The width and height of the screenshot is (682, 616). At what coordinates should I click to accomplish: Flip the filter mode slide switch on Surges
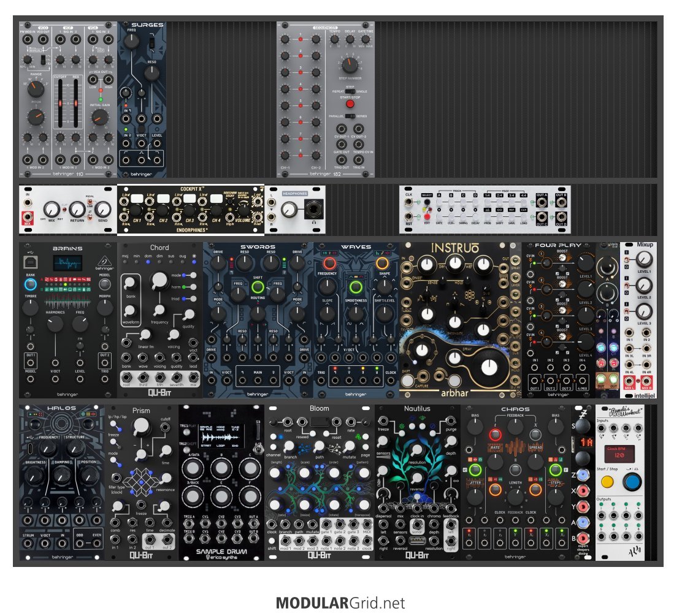pos(151,44)
